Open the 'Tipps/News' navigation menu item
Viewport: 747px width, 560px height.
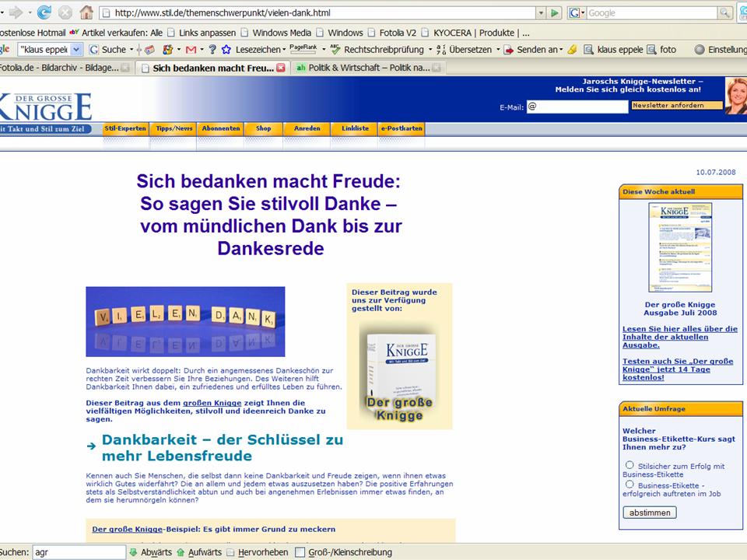(174, 128)
